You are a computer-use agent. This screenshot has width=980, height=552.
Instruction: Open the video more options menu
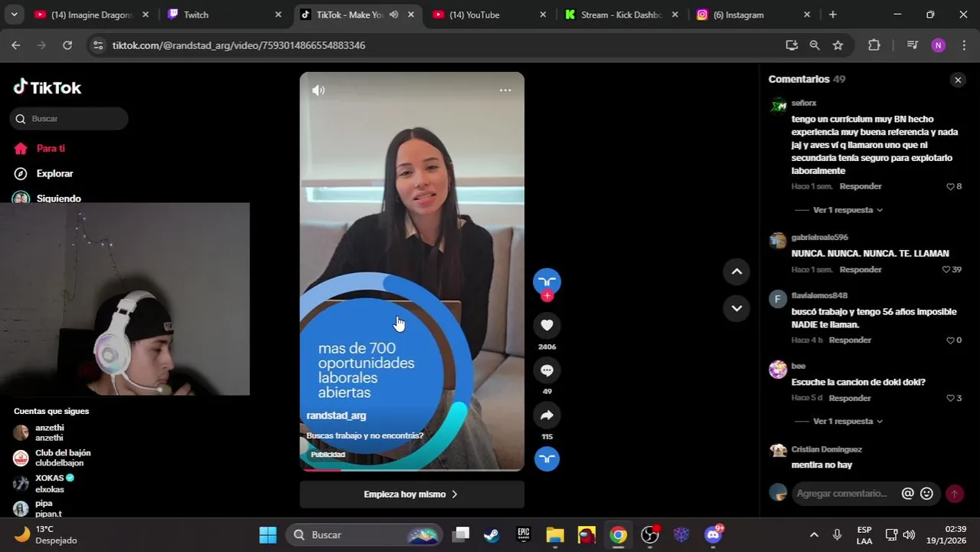(505, 90)
